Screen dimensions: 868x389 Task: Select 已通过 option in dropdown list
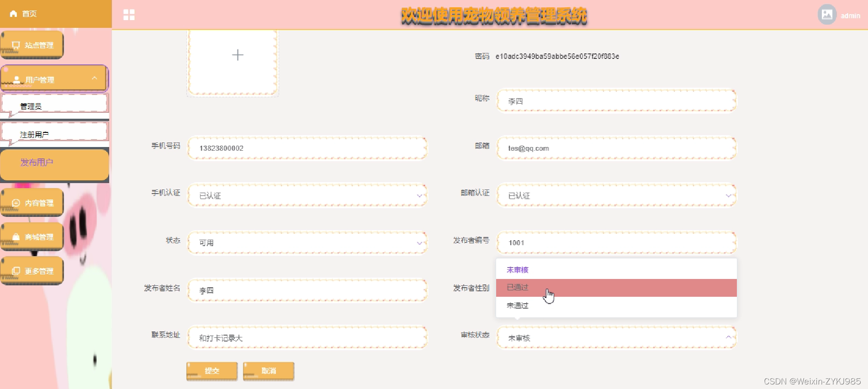[616, 288]
